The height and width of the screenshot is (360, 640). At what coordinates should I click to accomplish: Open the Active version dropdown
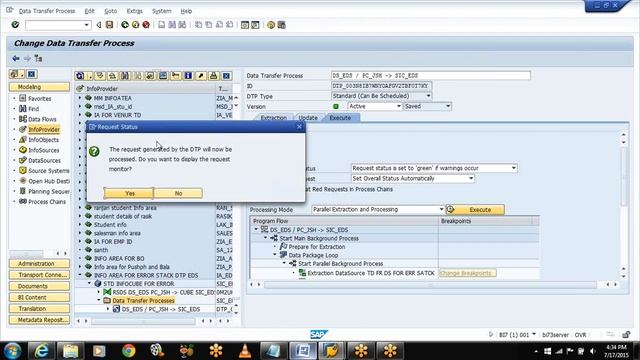click(399, 106)
